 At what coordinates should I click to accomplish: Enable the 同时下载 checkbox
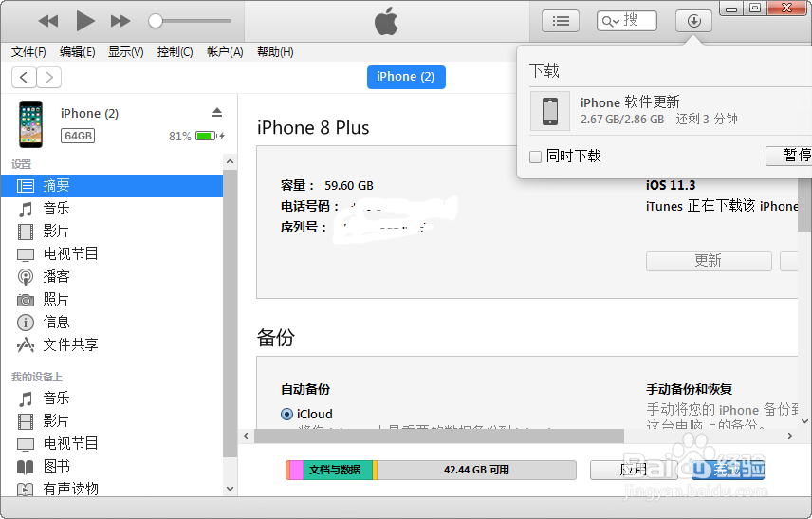535,157
